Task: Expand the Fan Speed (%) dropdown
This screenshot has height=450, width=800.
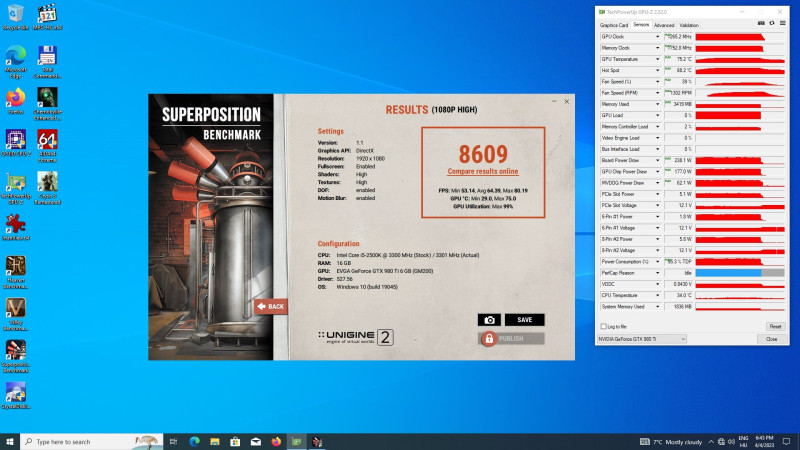Action: click(x=657, y=82)
